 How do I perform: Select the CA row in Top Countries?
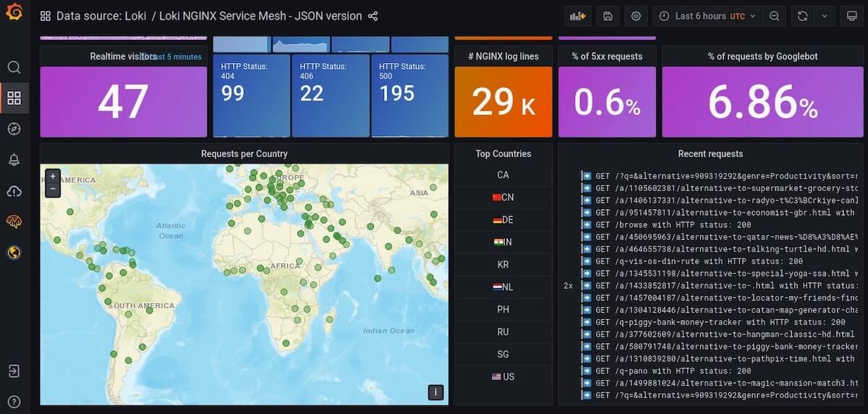coord(503,175)
